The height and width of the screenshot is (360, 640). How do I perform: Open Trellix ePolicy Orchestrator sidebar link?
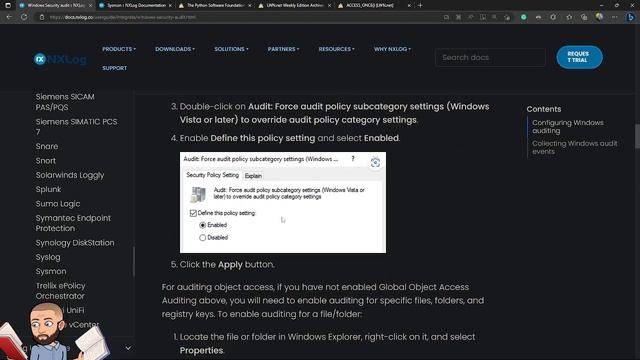(x=60, y=291)
